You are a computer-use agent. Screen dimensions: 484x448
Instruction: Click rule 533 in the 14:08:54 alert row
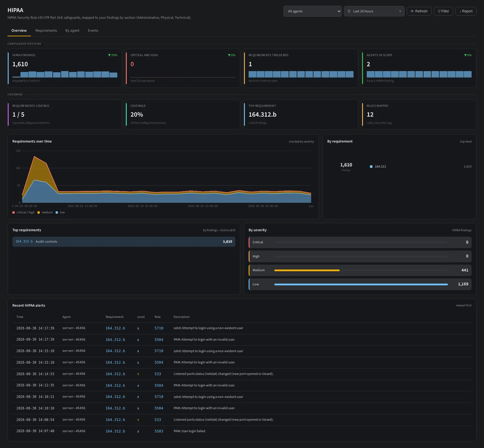point(158,420)
